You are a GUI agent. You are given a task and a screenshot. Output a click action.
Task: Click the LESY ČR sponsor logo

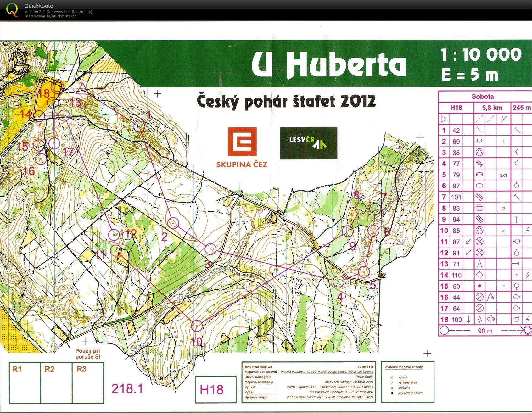pos(308,143)
